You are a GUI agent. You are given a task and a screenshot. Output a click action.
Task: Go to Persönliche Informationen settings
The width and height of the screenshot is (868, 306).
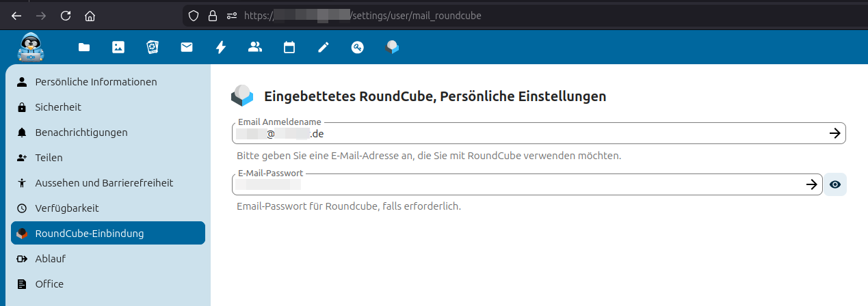(96, 82)
